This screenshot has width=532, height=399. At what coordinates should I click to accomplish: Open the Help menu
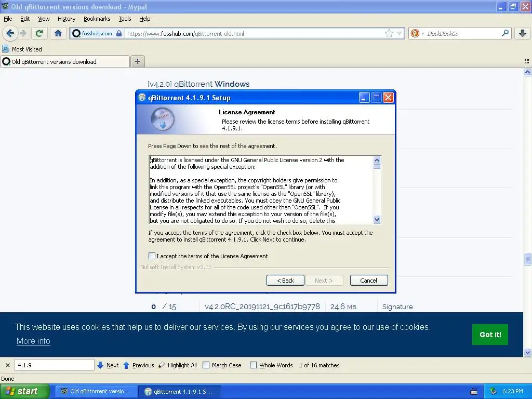point(145,19)
